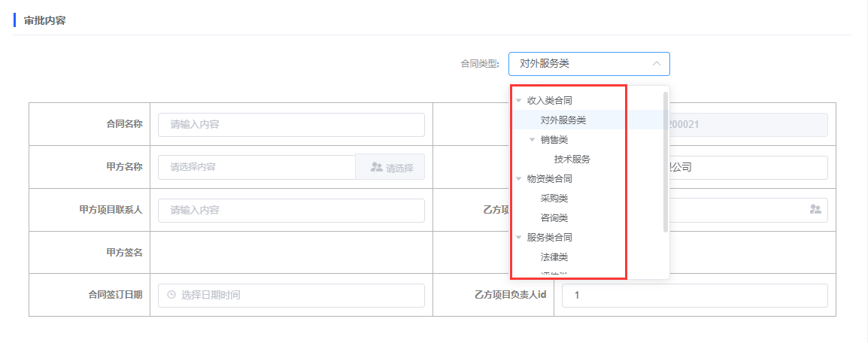
Task: Focus the 合同名称 input field
Action: coord(291,125)
